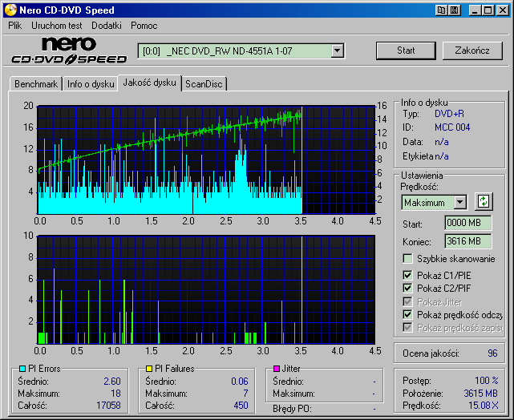The image size is (514, 420).
Task: Click the Zakończ button
Action: point(472,50)
